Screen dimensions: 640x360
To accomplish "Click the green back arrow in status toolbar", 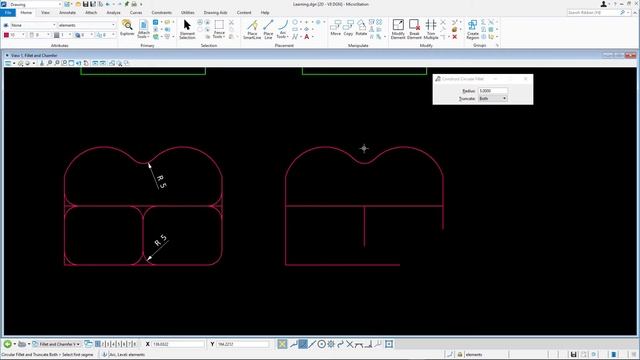I will tap(7, 344).
